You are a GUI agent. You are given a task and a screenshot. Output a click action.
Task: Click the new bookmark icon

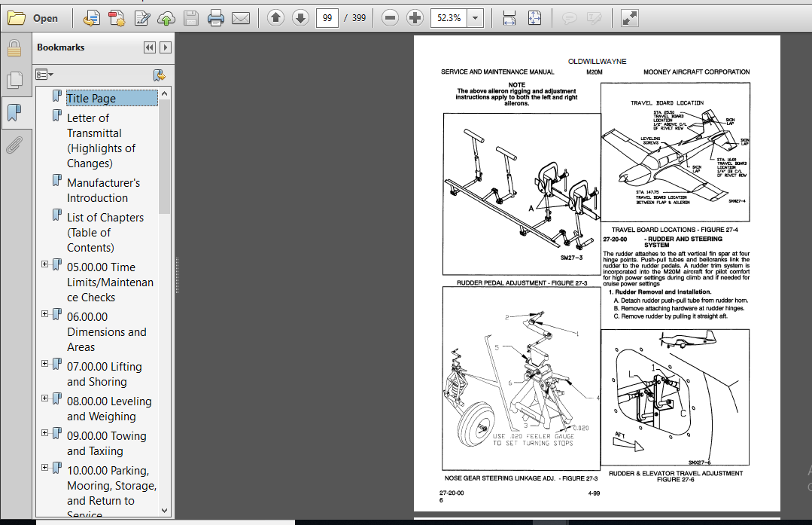(160, 75)
